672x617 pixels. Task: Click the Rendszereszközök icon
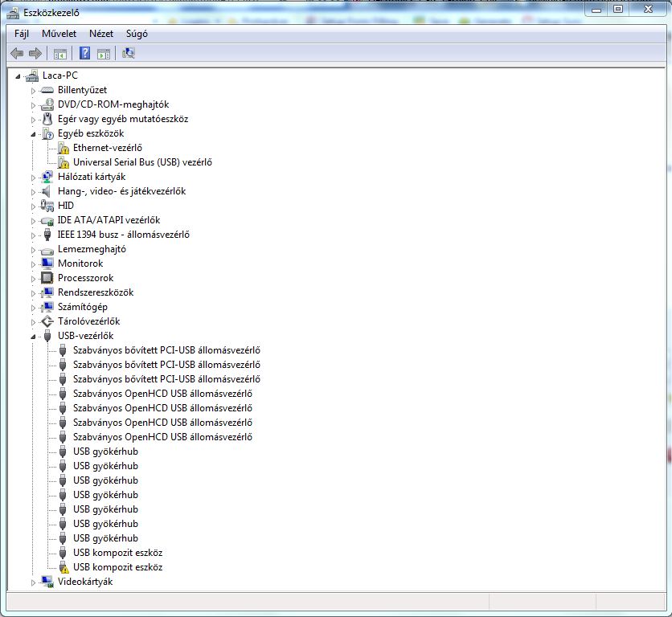point(47,292)
